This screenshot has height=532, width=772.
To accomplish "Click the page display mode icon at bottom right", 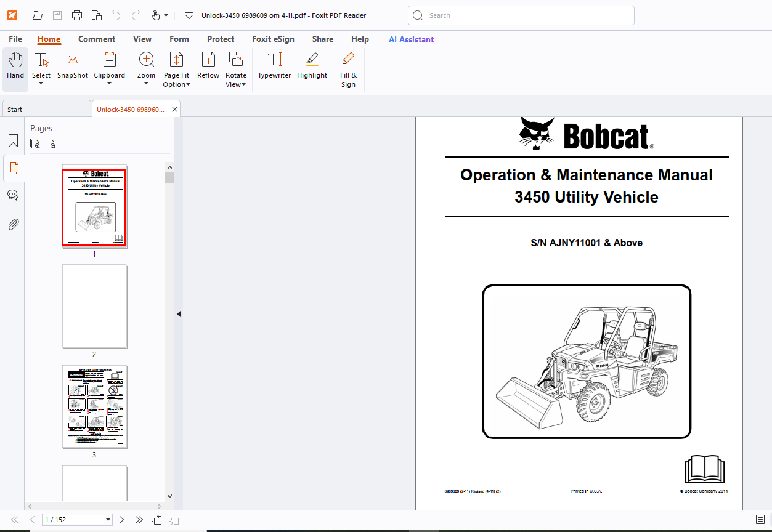I will coord(760,520).
